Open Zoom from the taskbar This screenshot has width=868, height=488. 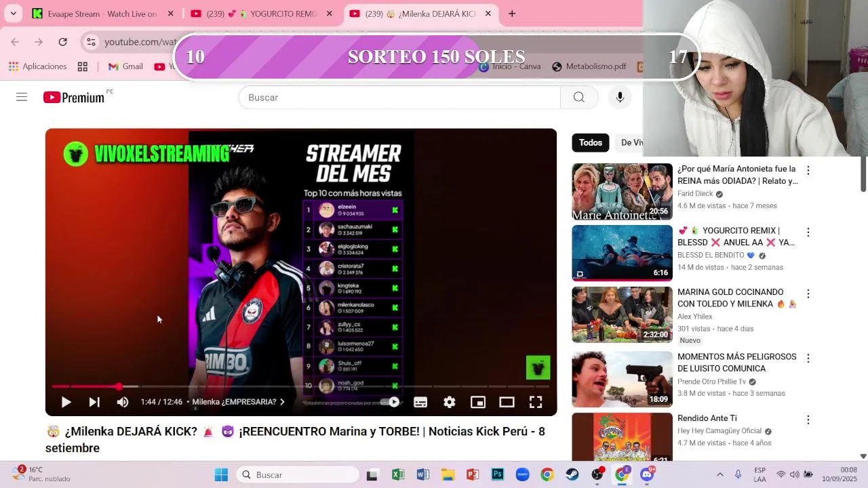point(522,475)
